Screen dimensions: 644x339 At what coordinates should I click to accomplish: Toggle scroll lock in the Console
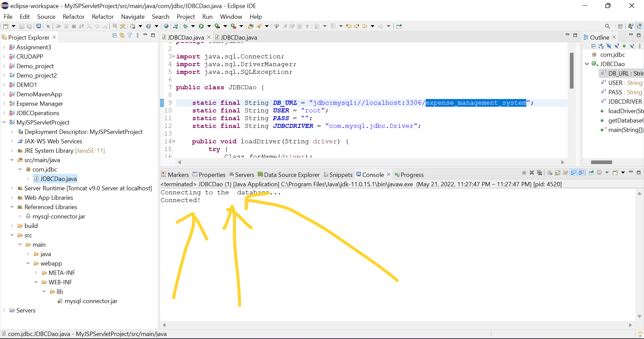[x=557, y=173]
